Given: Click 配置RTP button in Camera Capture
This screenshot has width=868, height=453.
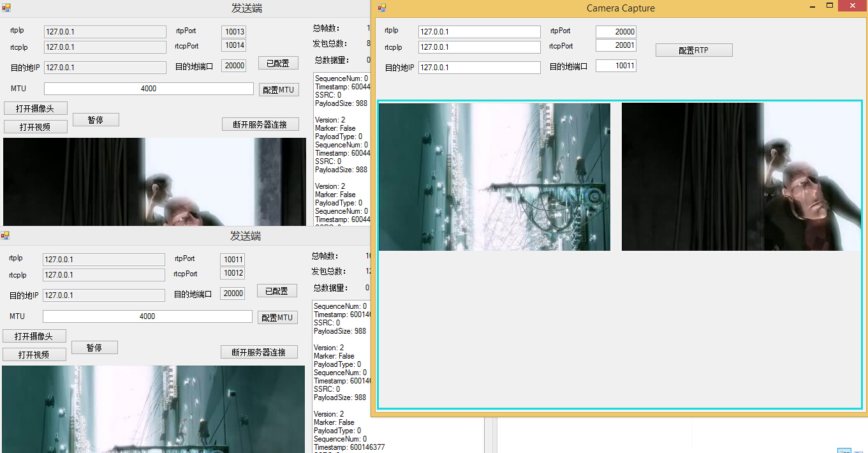Looking at the screenshot, I should [694, 50].
